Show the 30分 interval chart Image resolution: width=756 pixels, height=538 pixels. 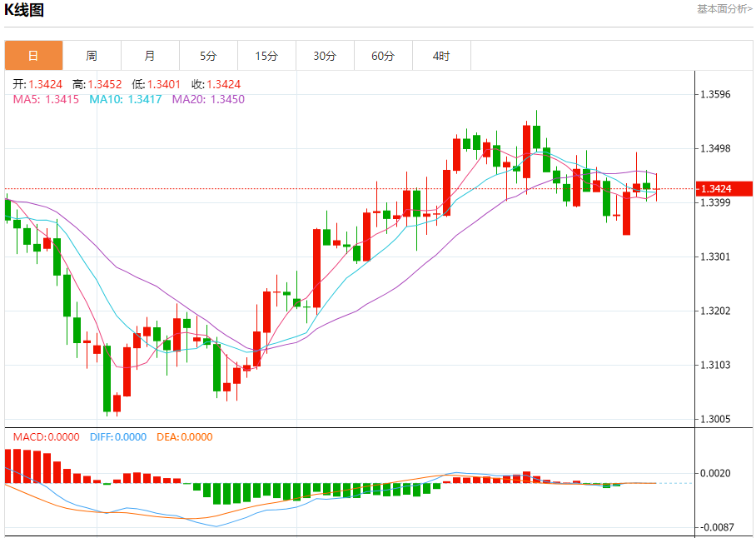[325, 56]
